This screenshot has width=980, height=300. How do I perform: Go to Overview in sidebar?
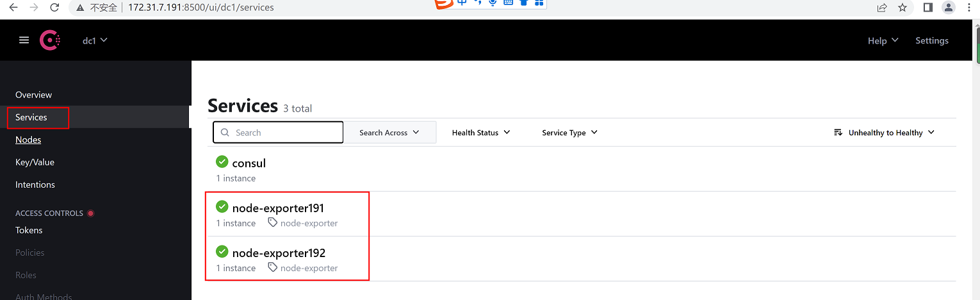34,95
